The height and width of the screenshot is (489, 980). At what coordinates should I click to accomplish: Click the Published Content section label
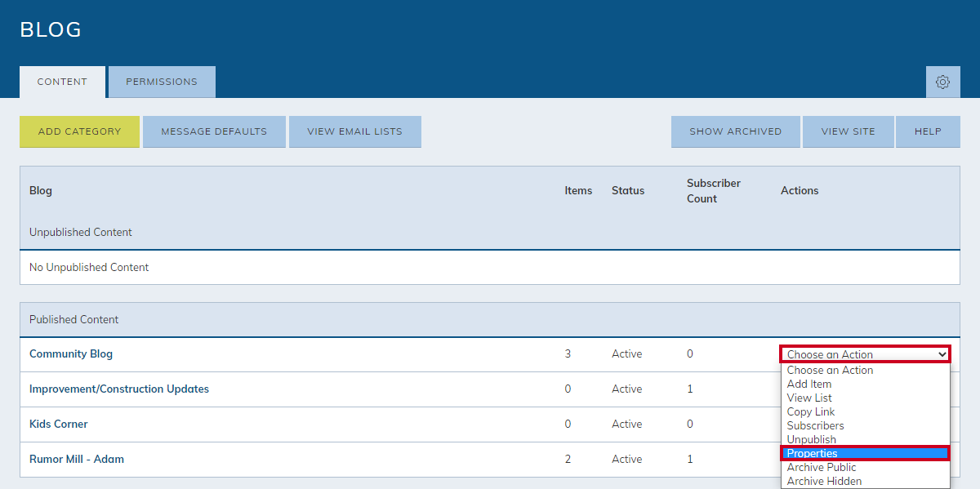tap(74, 320)
